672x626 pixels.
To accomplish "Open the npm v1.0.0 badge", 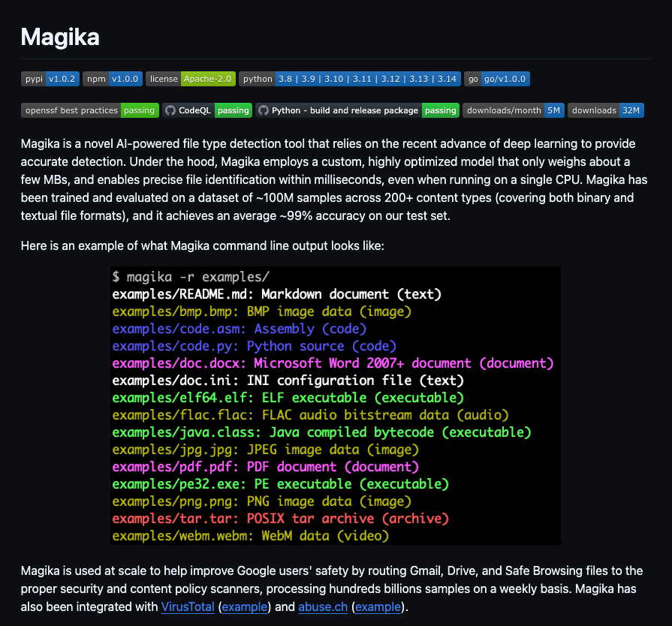I will [x=113, y=79].
